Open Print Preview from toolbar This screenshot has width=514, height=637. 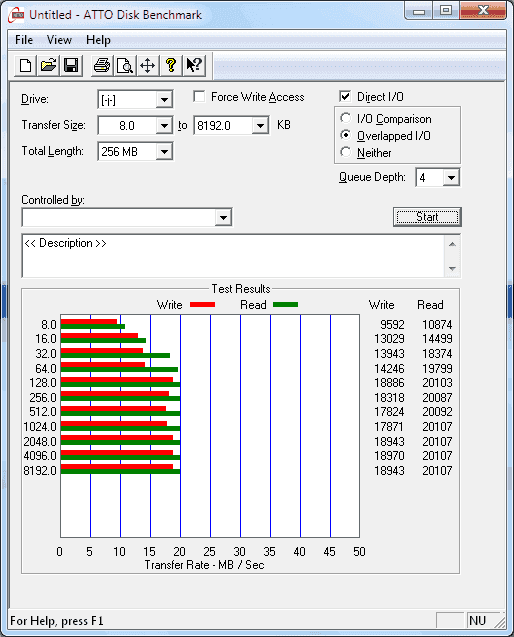125,65
